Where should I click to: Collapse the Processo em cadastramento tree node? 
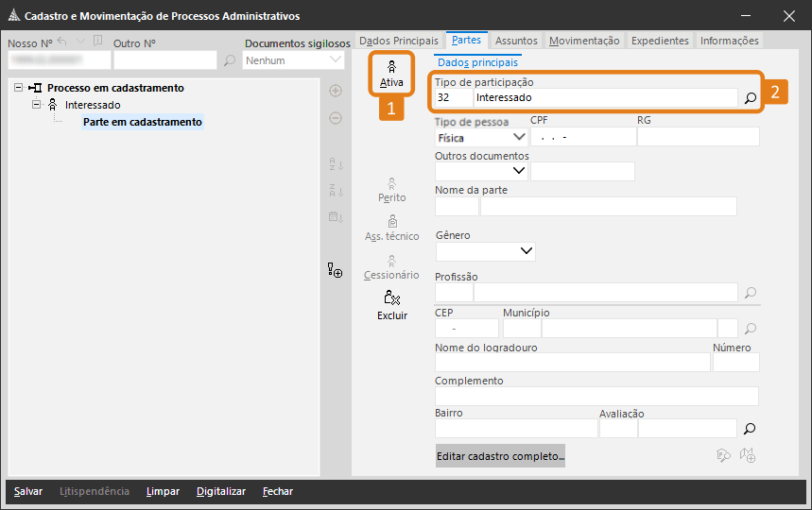[x=20, y=88]
